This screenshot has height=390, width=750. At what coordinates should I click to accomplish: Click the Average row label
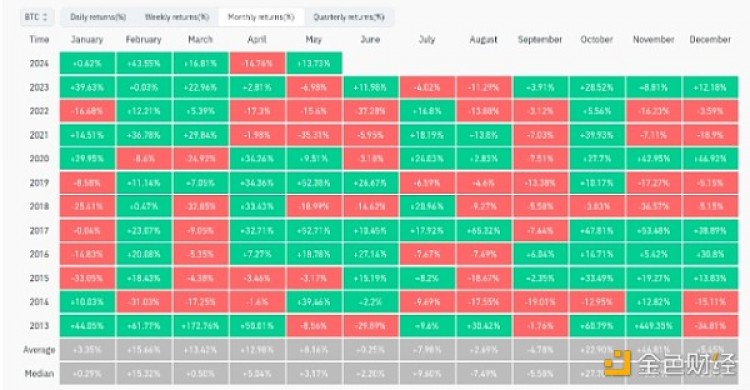pos(39,350)
